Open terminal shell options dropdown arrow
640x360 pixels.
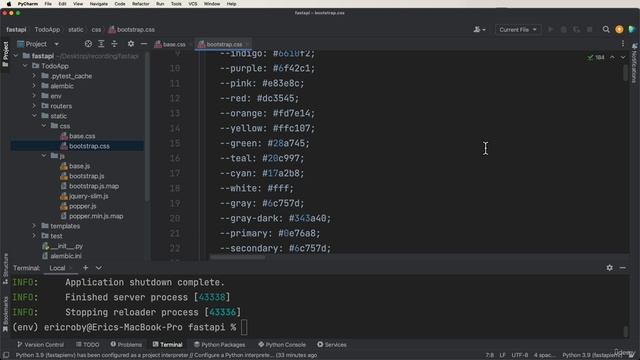coord(99,268)
